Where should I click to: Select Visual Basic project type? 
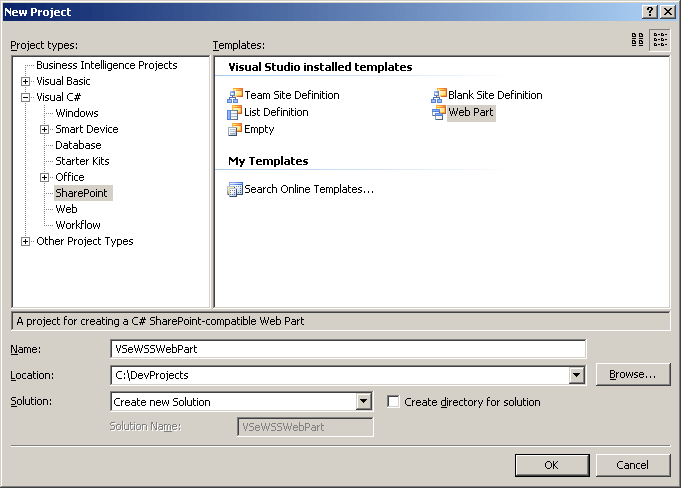(63, 81)
